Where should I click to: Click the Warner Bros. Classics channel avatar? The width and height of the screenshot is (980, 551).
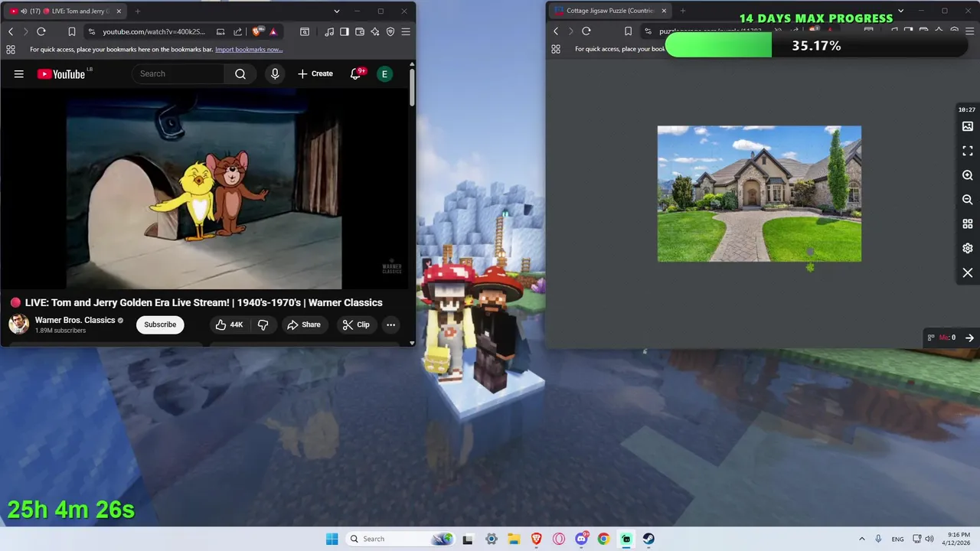pos(19,324)
